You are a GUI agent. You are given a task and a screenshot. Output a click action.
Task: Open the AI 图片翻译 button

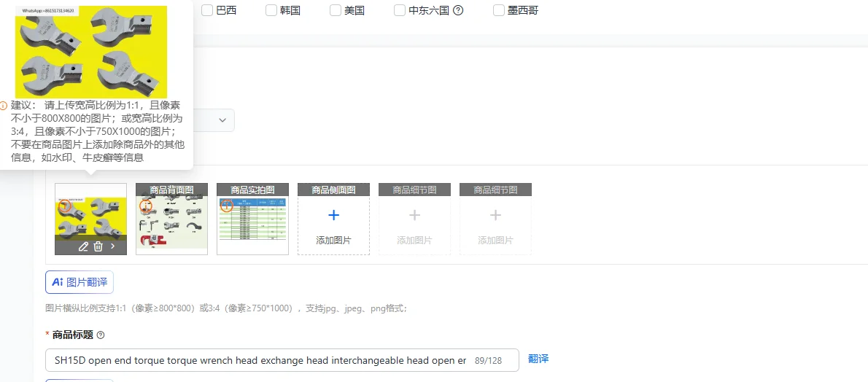(80, 282)
